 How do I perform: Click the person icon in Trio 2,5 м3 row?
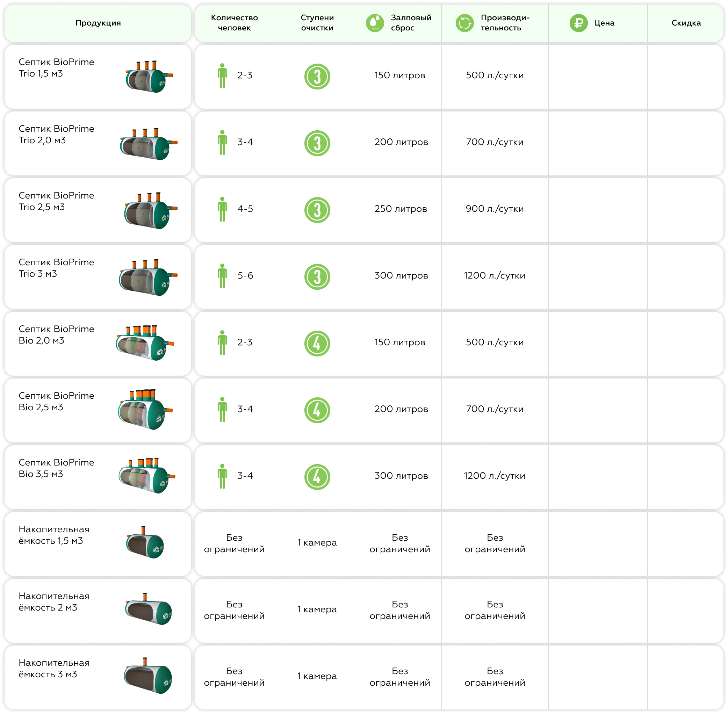[x=222, y=209]
